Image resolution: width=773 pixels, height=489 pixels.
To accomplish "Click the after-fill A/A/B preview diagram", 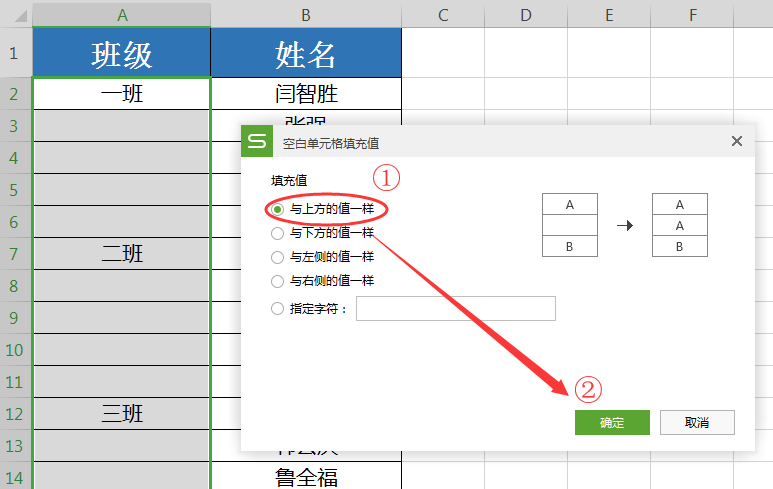I will [x=680, y=225].
